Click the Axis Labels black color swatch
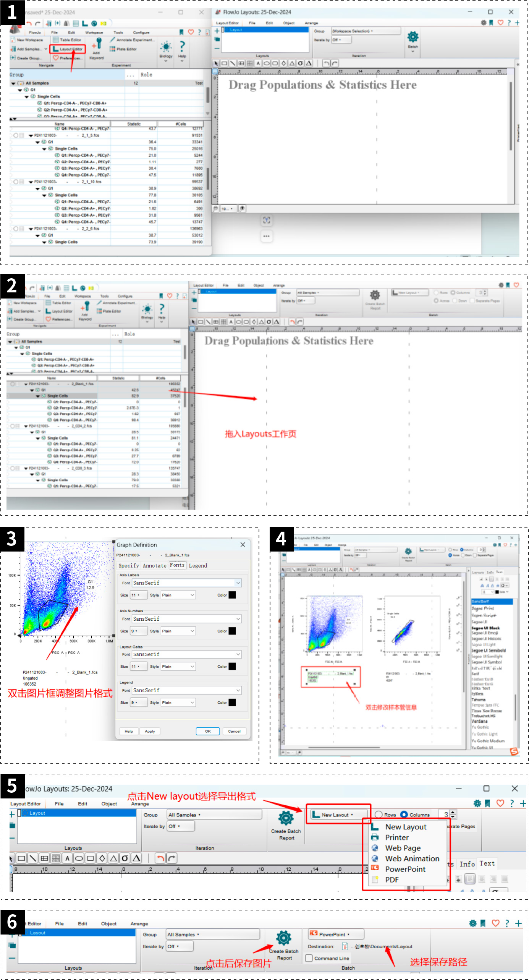 point(232,595)
